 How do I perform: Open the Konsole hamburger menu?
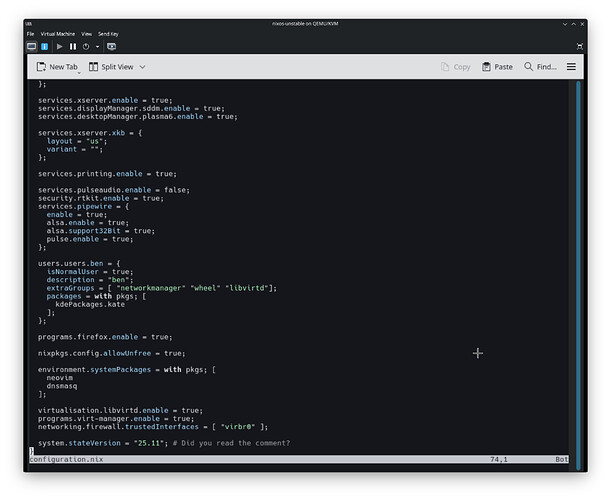coord(571,67)
